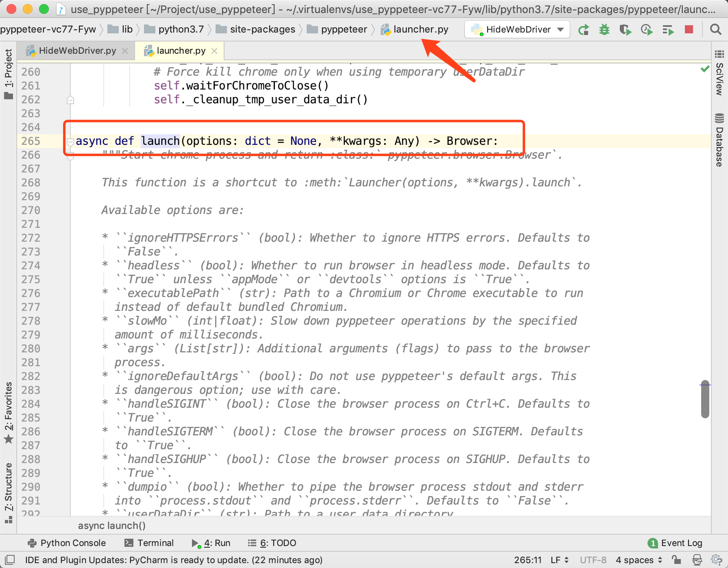Viewport: 728px width, 568px height.
Task: Click line number 284 in the gutter
Action: (x=31, y=404)
